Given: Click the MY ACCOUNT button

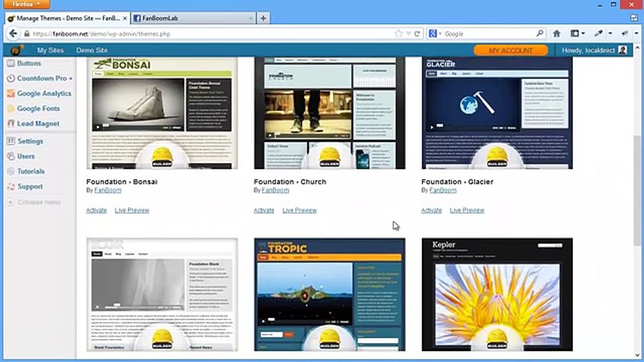Looking at the screenshot, I should [511, 50].
